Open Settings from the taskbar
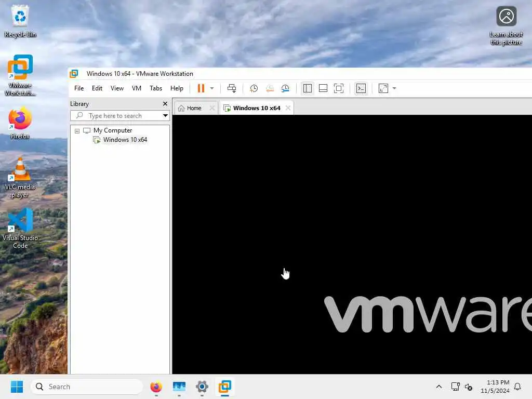Viewport: 532px width, 399px height. click(x=202, y=387)
